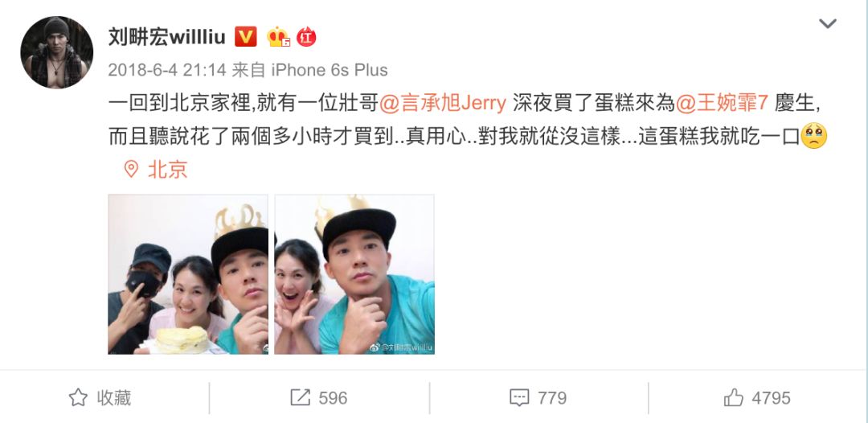
Task: Click the comment bubble icon
Action: (518, 398)
